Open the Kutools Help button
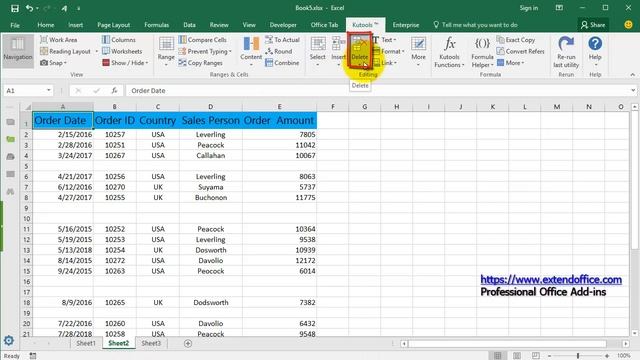 [x=595, y=51]
